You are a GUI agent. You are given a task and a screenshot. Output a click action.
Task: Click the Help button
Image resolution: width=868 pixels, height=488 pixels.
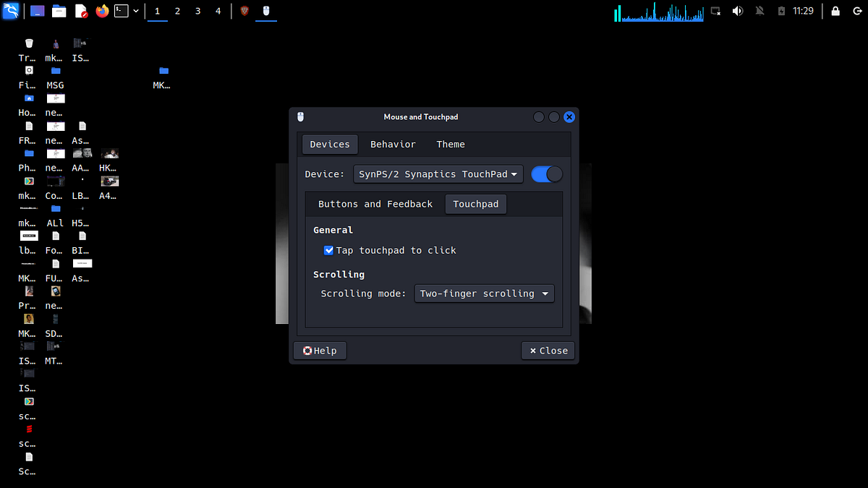coord(319,350)
